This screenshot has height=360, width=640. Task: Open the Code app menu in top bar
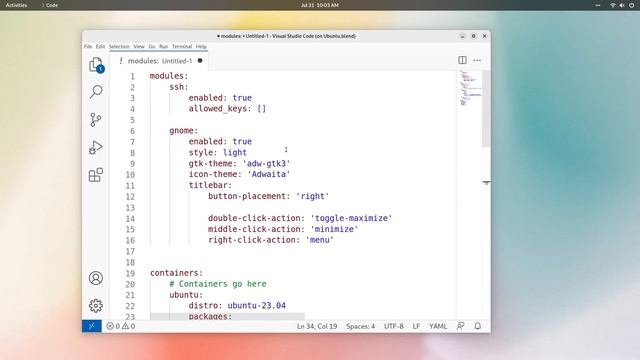50,5
